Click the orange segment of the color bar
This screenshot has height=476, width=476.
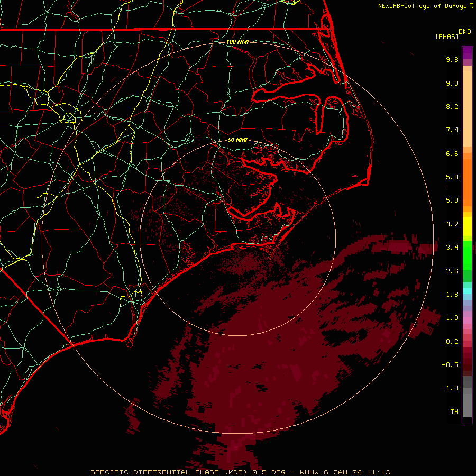[x=467, y=182]
